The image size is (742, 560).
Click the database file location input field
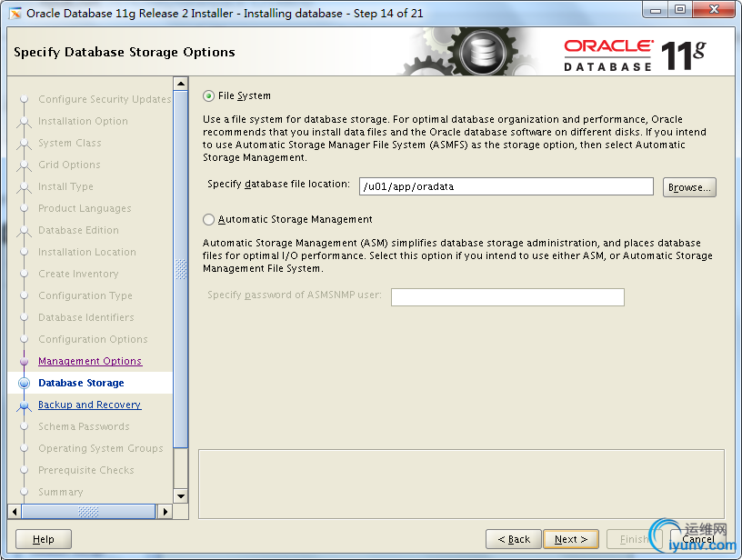click(506, 186)
